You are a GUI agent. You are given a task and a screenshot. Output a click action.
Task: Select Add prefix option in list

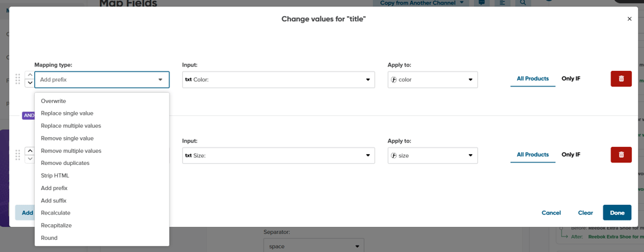point(102,188)
